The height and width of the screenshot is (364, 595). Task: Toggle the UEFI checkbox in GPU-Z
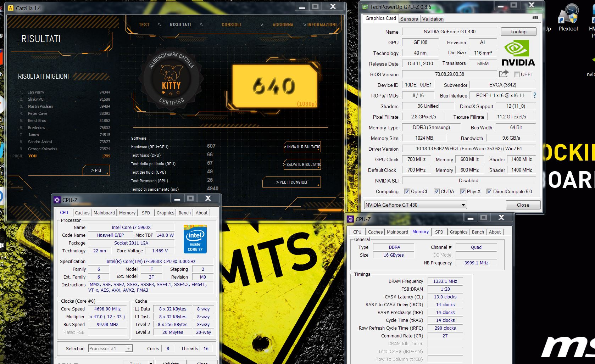(x=517, y=74)
